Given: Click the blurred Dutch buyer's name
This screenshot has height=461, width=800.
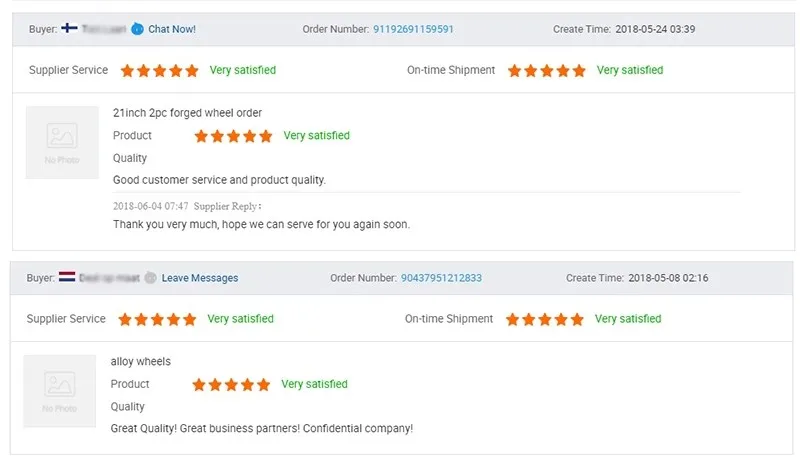Looking at the screenshot, I should 109,277.
